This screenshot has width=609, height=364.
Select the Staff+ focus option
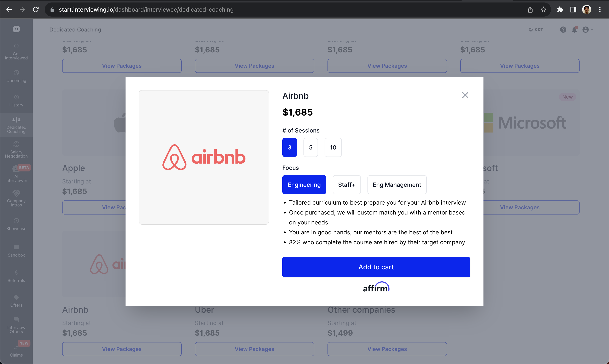coord(347,185)
